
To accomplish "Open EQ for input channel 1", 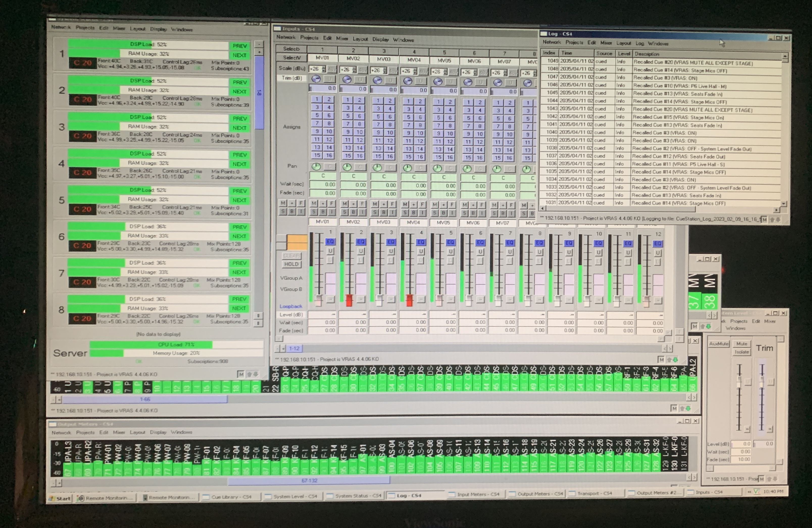I will pyautogui.click(x=330, y=242).
